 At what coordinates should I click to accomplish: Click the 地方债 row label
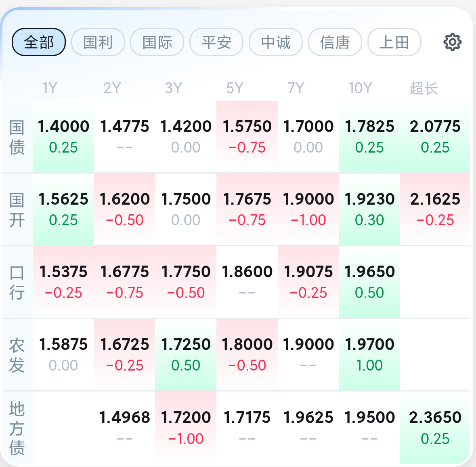click(17, 428)
